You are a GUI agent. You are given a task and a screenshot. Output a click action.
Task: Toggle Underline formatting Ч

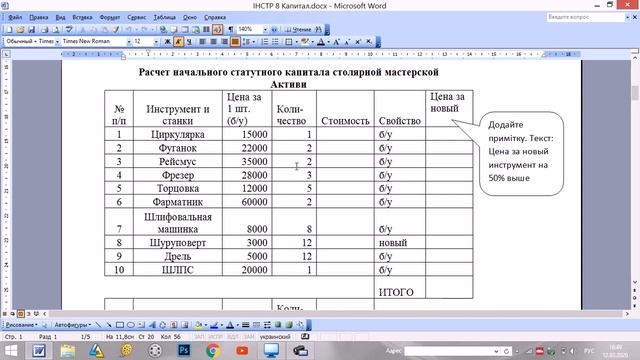[x=189, y=42]
